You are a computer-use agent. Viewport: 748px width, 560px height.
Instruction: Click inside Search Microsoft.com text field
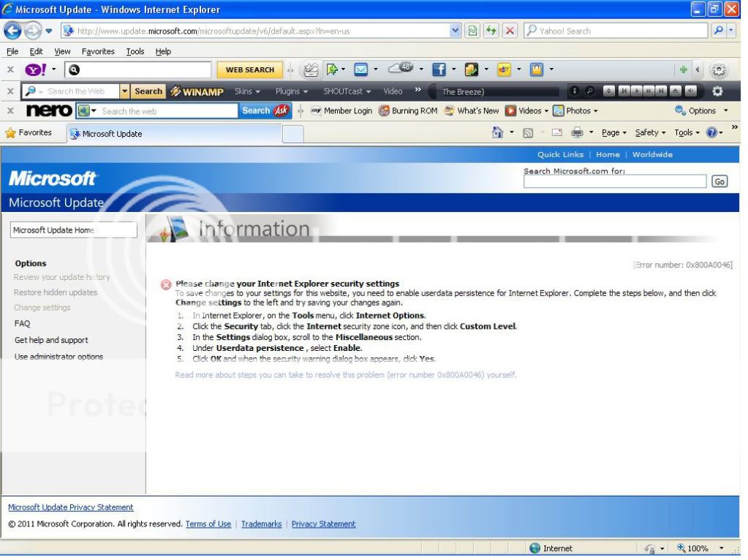coord(614,181)
